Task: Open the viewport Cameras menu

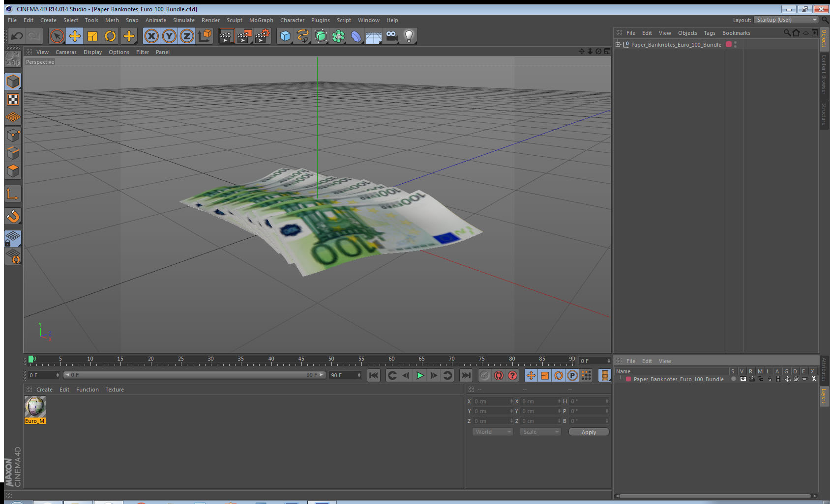Action: point(66,52)
